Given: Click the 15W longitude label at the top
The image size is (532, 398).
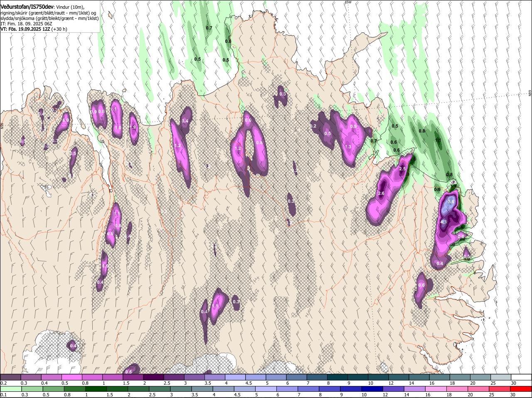Looking at the screenshot, I should (348, 2).
